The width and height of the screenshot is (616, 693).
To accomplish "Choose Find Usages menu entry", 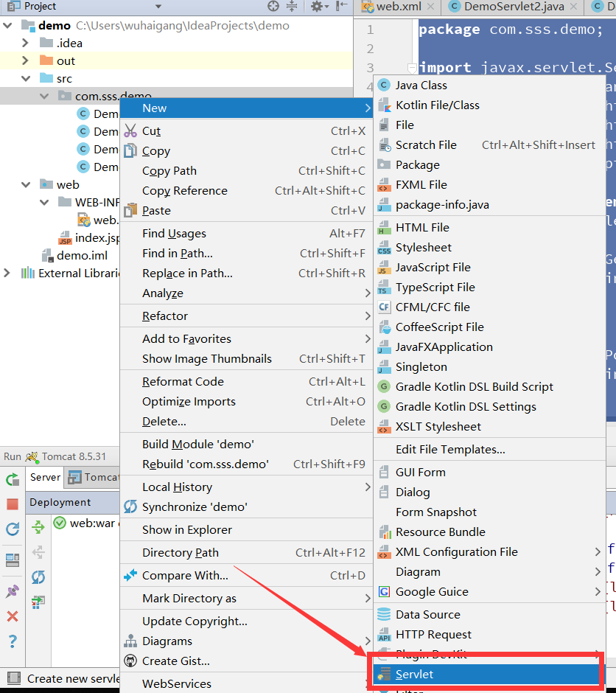I will (247, 234).
